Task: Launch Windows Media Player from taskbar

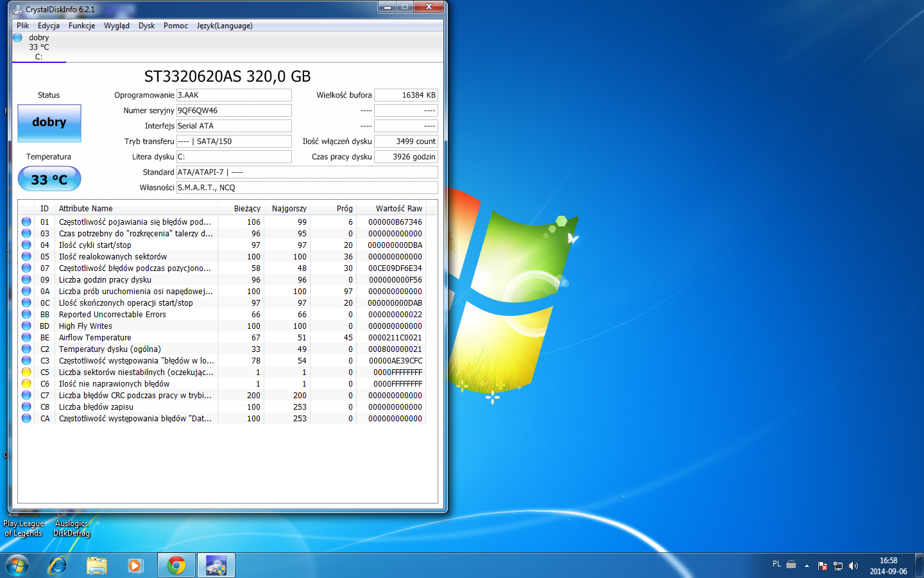Action: click(x=135, y=565)
